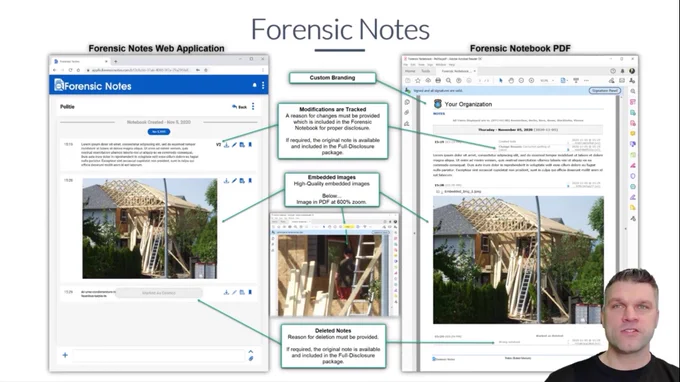Viewport: 680px width, 382px height.
Task: Click 600% zoom PDF screenshot thumbnail
Action: 334,265
